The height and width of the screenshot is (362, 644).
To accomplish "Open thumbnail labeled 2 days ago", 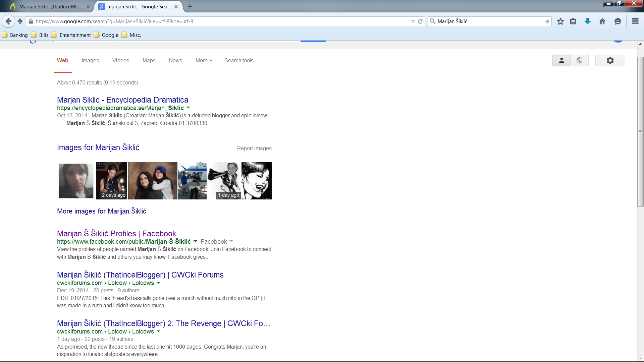I will point(111,181).
